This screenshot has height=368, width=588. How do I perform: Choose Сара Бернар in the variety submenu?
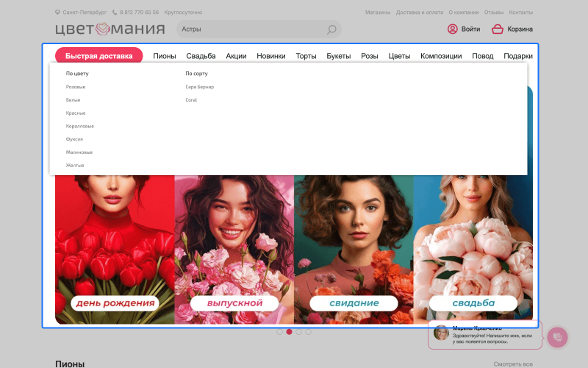click(199, 87)
